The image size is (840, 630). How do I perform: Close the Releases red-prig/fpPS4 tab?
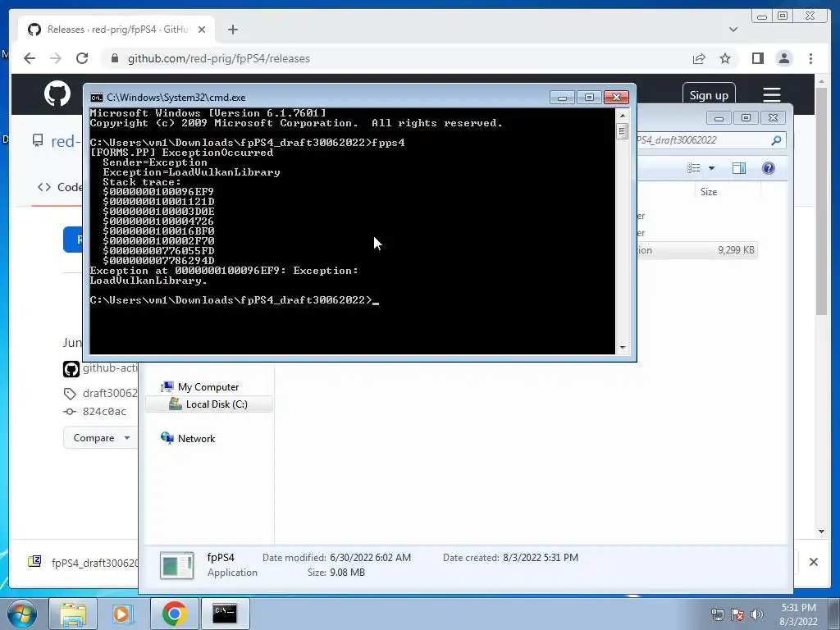(x=202, y=30)
